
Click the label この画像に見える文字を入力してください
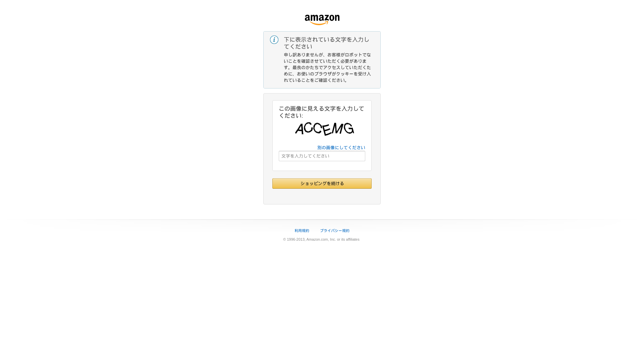coord(321,112)
